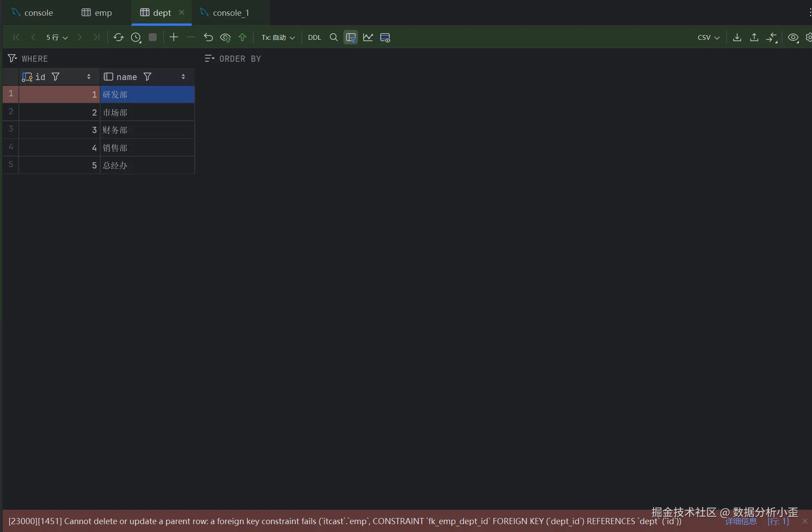The height and width of the screenshot is (532, 812).
Task: Click the compare data icon
Action: click(772, 38)
